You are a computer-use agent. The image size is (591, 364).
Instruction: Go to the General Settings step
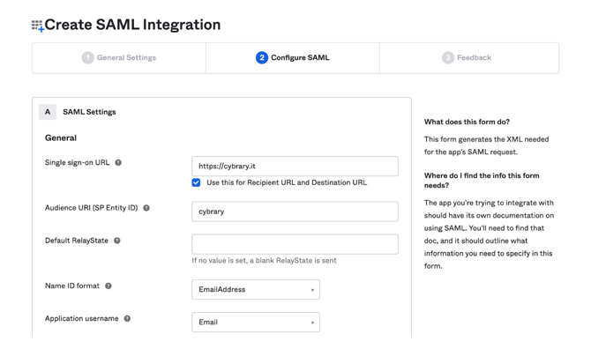pyautogui.click(x=125, y=58)
